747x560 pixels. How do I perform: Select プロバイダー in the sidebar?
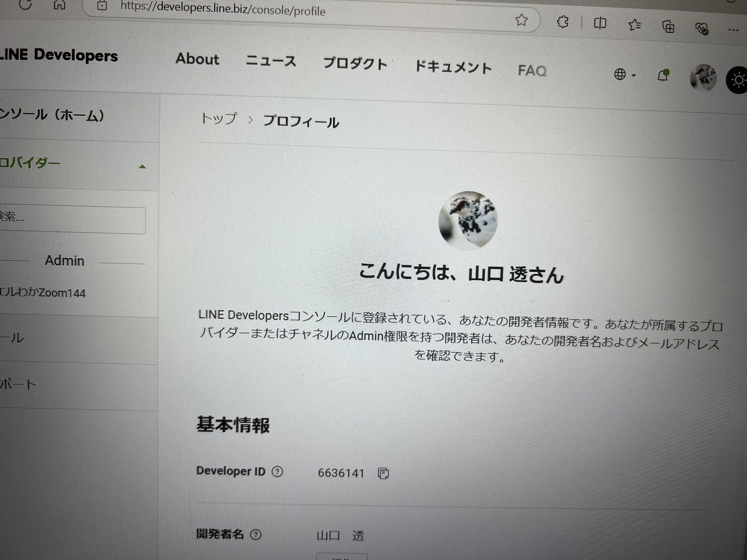click(x=30, y=163)
